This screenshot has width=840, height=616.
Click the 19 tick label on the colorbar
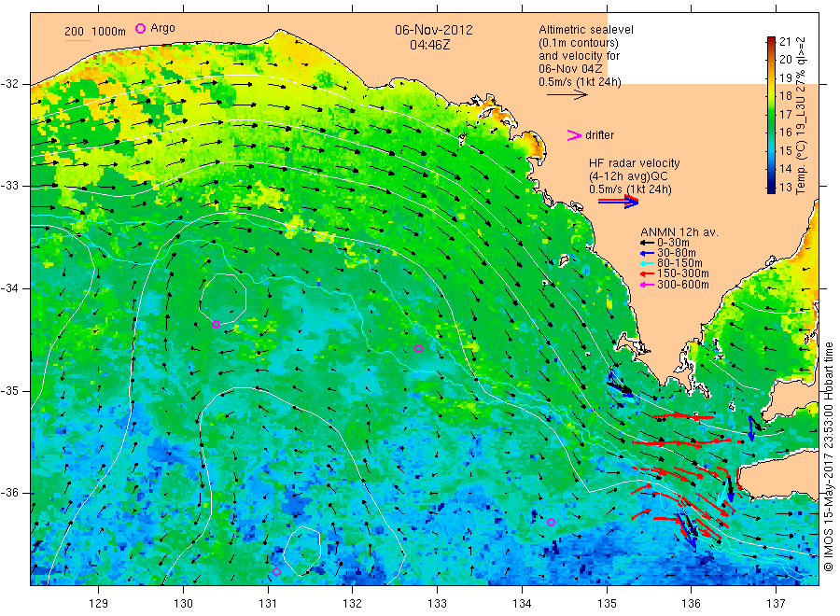tap(785, 77)
